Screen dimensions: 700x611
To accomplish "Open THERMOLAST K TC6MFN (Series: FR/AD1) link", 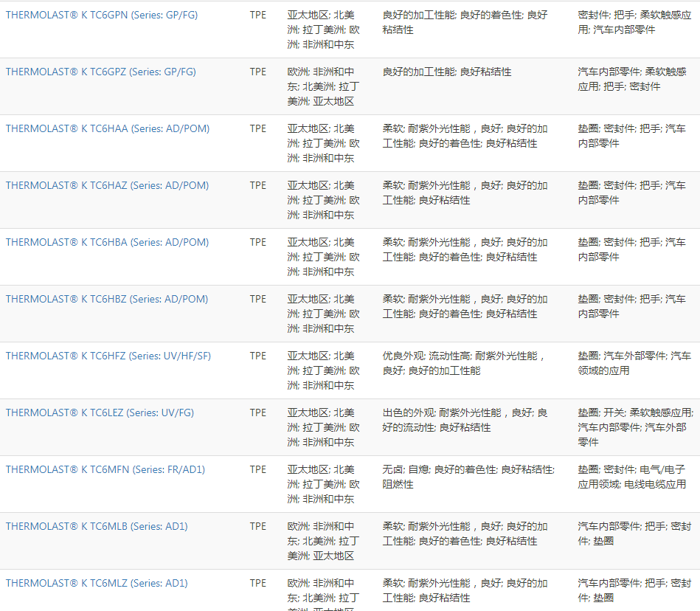I will tap(105, 469).
